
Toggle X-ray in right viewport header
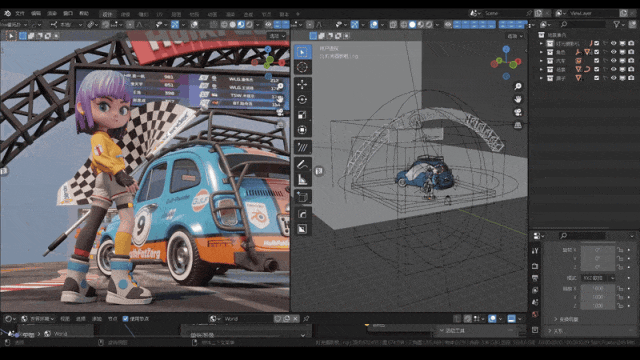click(x=393, y=24)
